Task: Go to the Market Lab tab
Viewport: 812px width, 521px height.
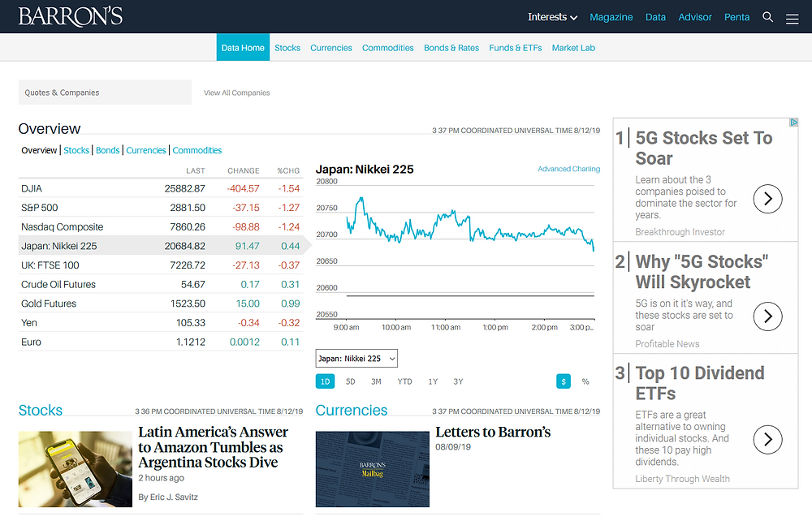Action: pyautogui.click(x=573, y=48)
